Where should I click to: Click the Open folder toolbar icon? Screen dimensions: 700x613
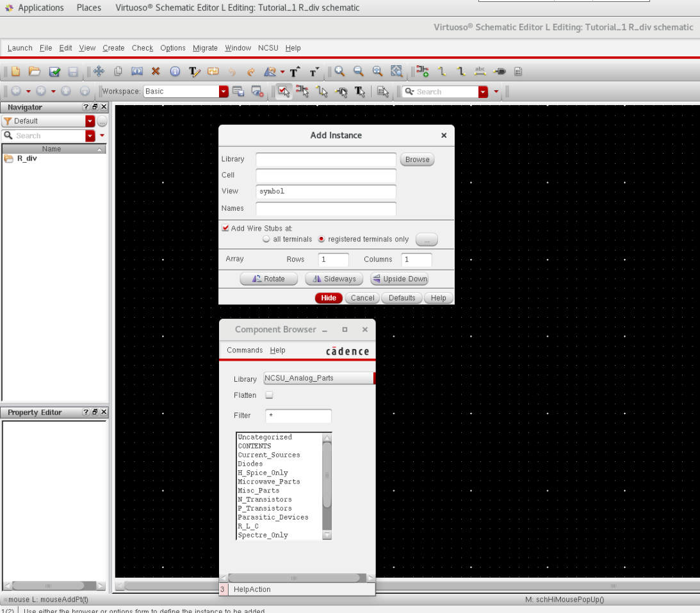tap(35, 72)
